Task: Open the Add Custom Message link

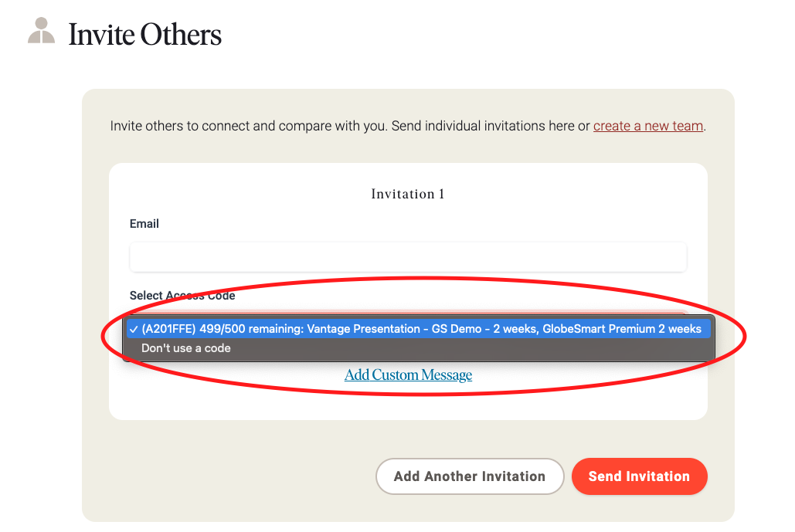Action: point(408,375)
